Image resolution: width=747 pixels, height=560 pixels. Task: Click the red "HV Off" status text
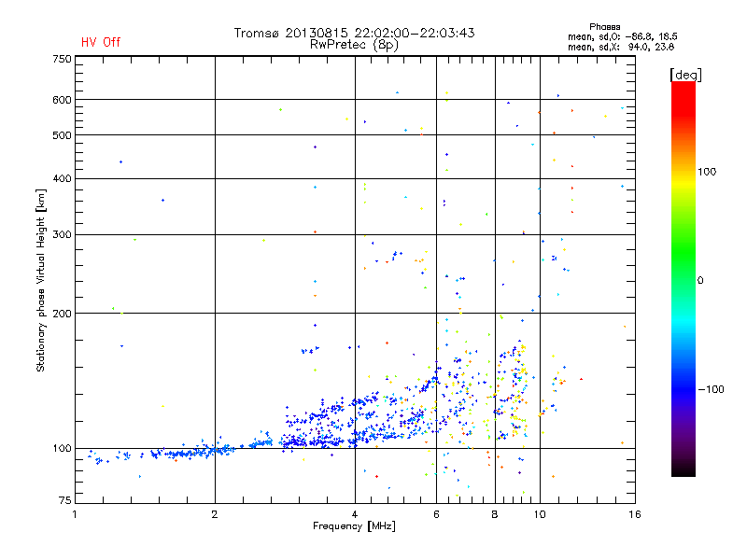pos(101,42)
